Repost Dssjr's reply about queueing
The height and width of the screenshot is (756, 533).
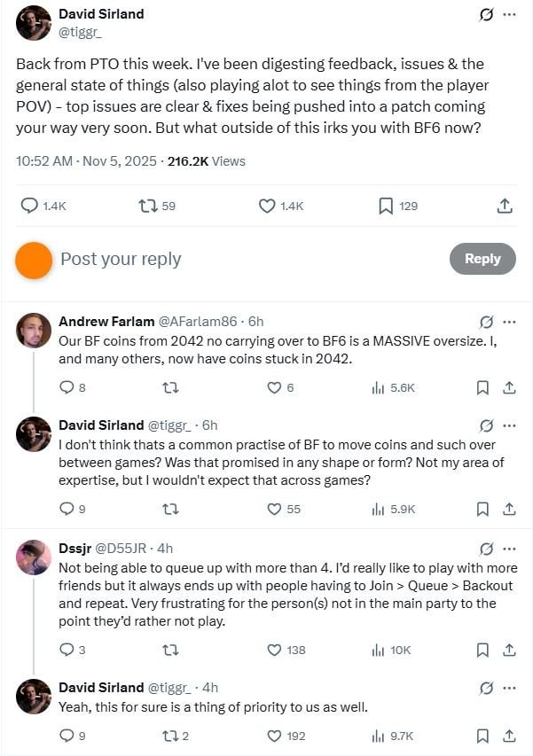click(x=171, y=650)
